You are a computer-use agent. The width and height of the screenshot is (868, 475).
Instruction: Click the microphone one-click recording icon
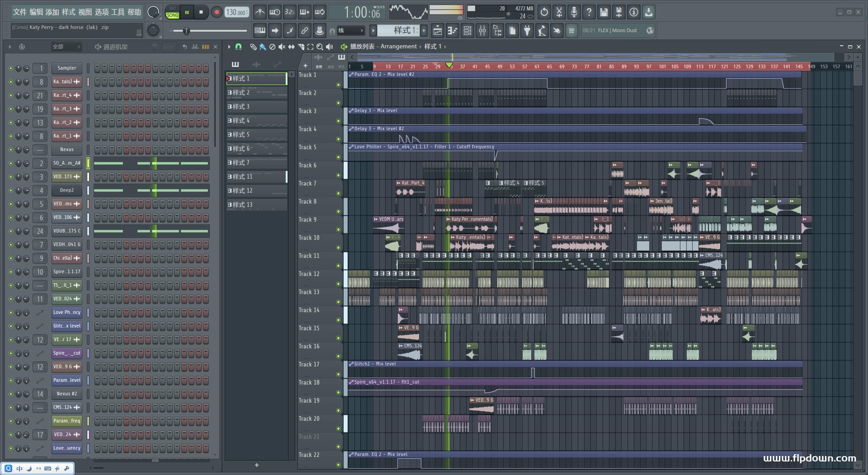(574, 12)
